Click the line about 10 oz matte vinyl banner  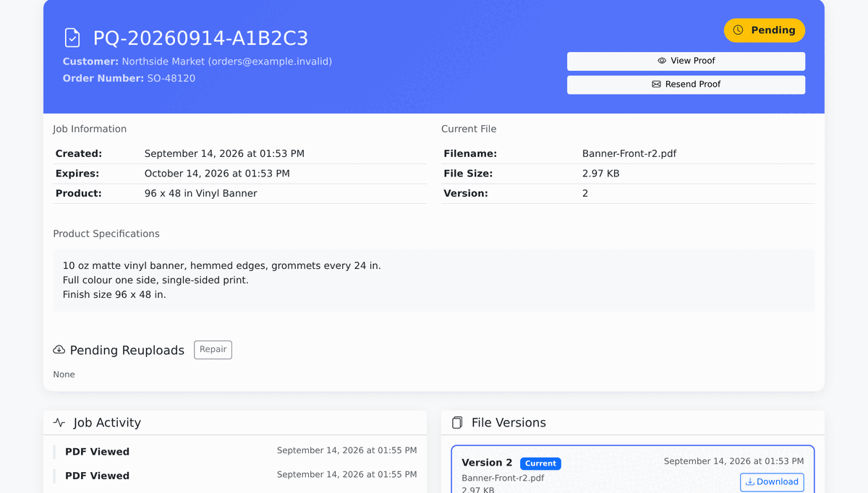click(222, 266)
